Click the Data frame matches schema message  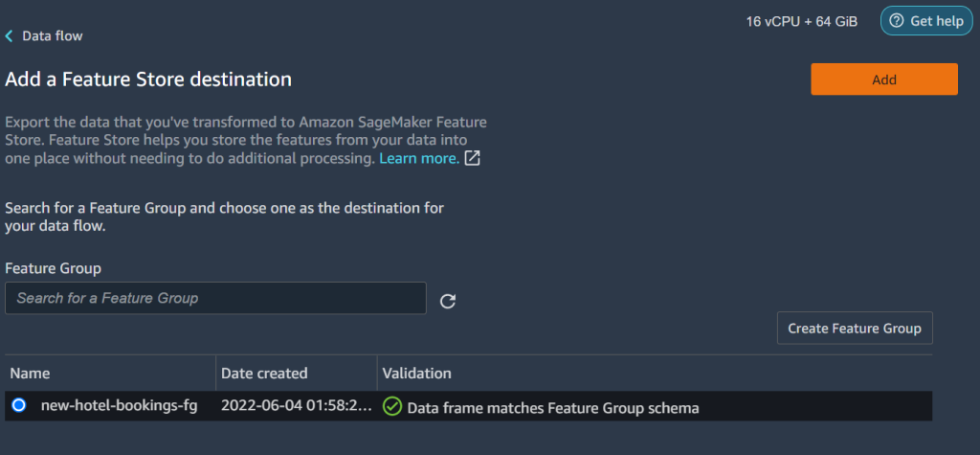553,408
